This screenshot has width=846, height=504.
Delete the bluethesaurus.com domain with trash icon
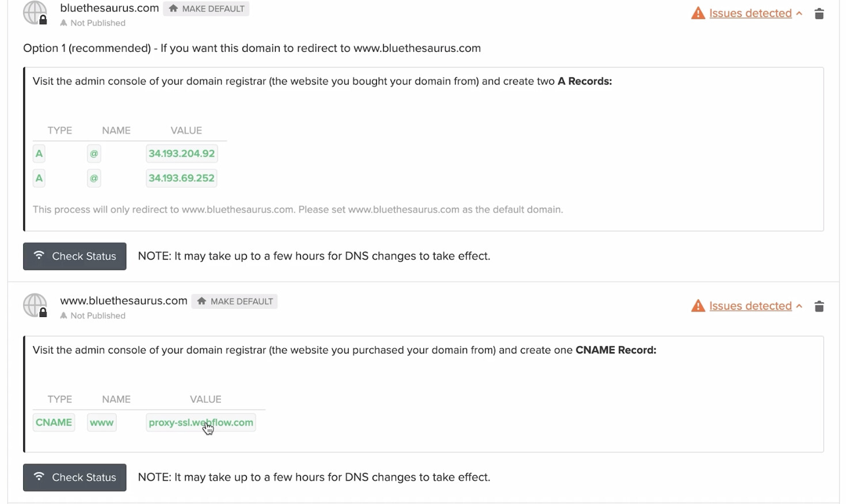[x=819, y=13]
